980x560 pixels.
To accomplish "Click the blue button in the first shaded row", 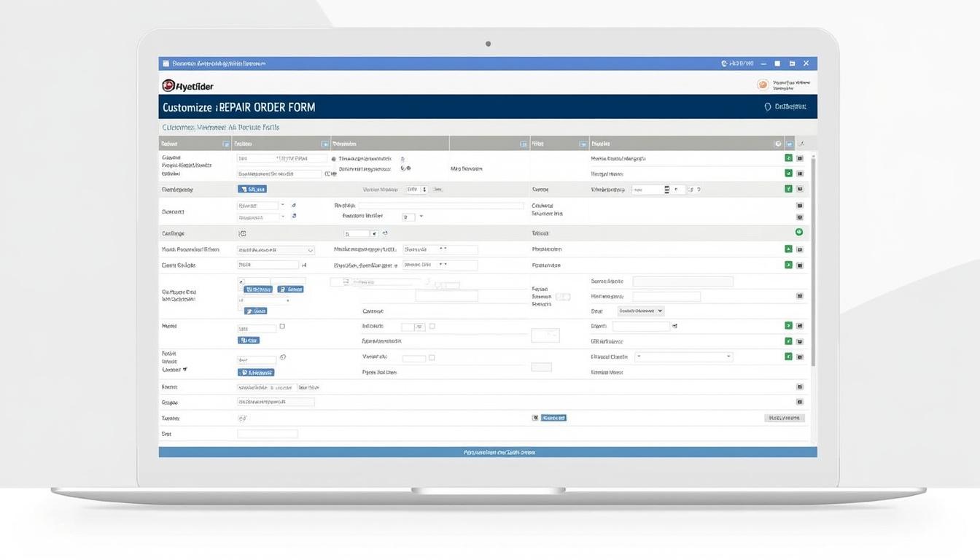I will (252, 189).
